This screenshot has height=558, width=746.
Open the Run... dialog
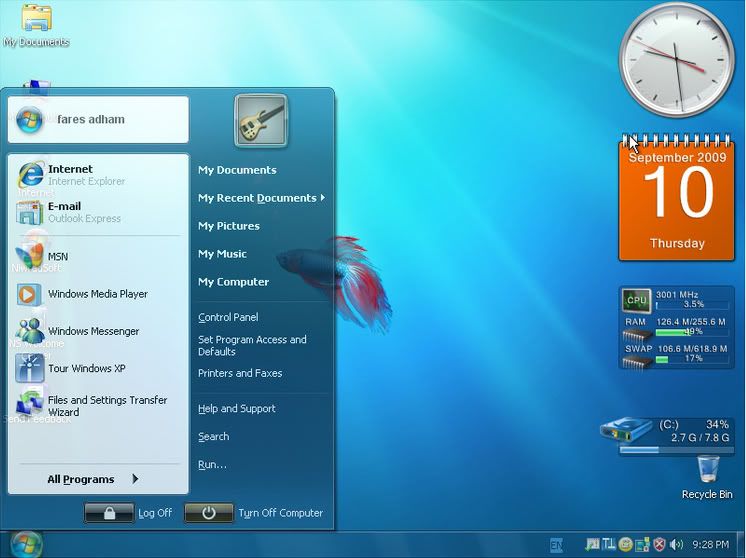pyautogui.click(x=212, y=465)
